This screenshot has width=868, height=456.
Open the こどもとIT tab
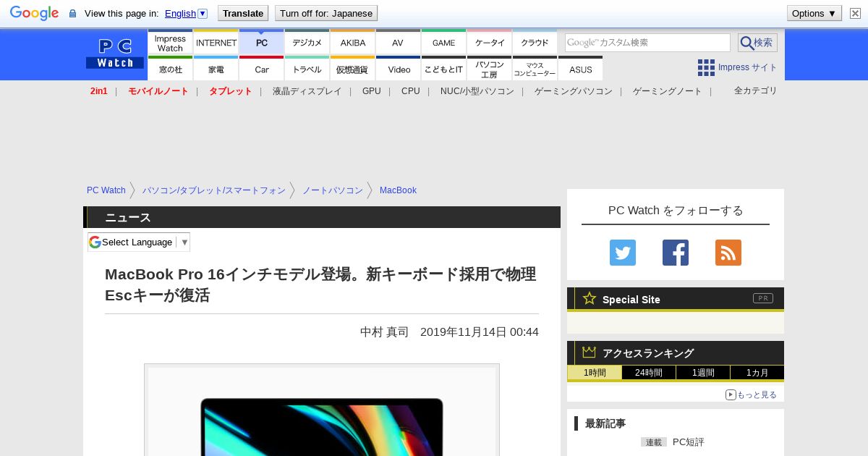coord(443,69)
